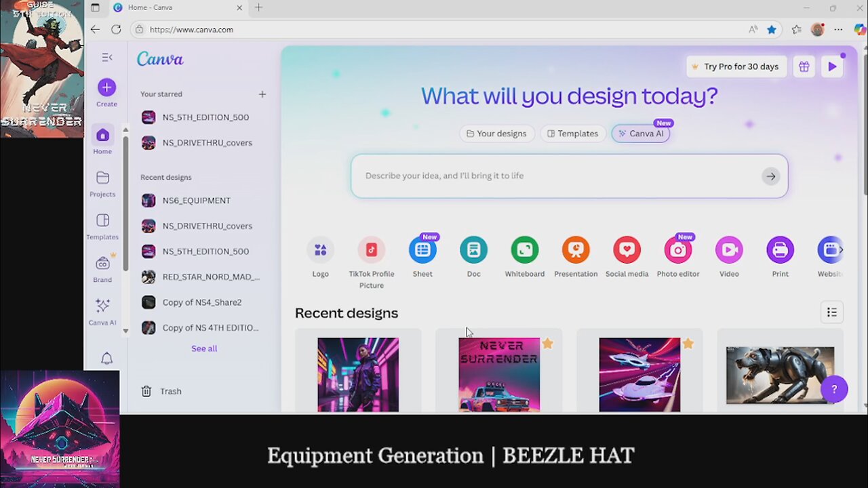This screenshot has height=488, width=868.
Task: Add a starred item with plus icon
Action: tap(262, 94)
